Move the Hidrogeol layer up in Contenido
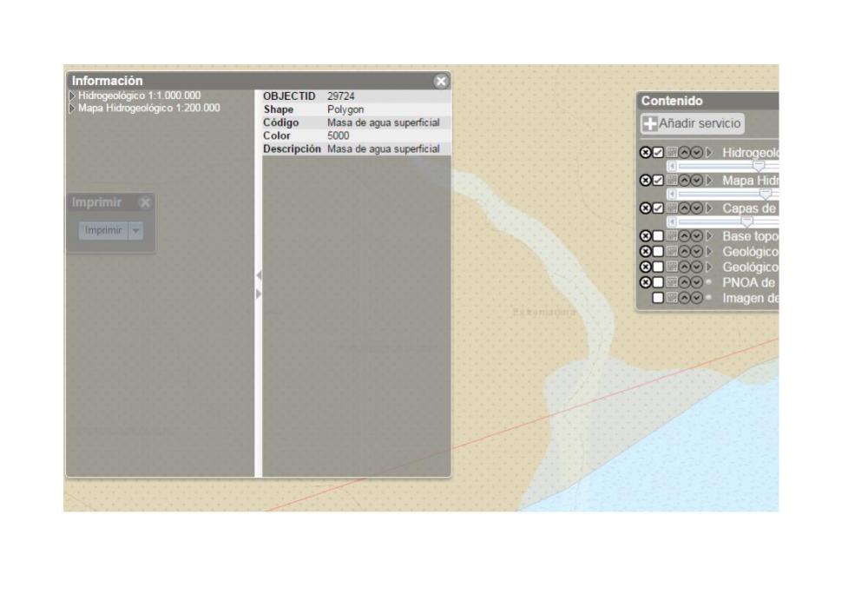Viewport: 868px width, 614px height. click(684, 152)
